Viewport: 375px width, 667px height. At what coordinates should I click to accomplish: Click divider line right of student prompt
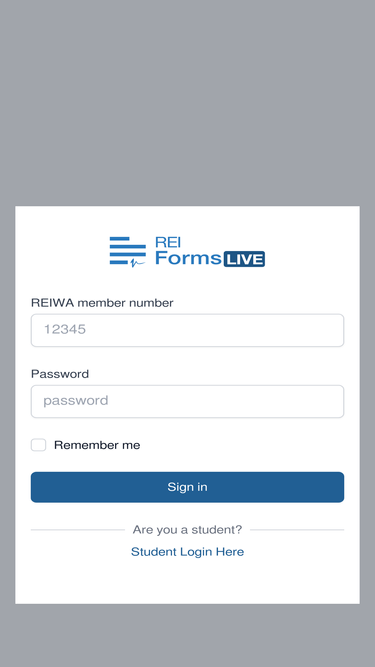(x=297, y=530)
